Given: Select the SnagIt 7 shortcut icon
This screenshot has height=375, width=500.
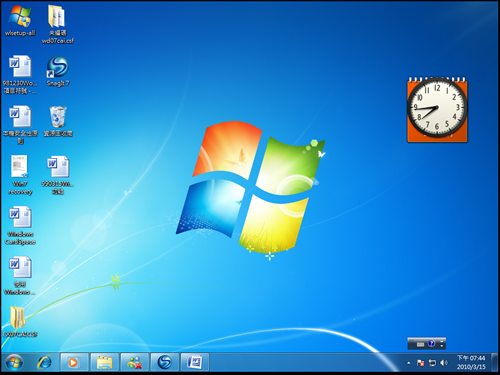Looking at the screenshot, I should pyautogui.click(x=58, y=71).
